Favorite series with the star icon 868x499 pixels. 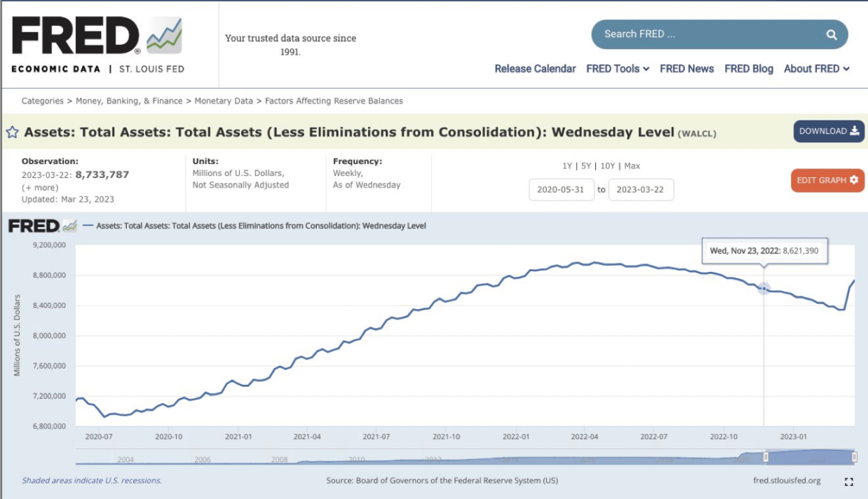12,132
